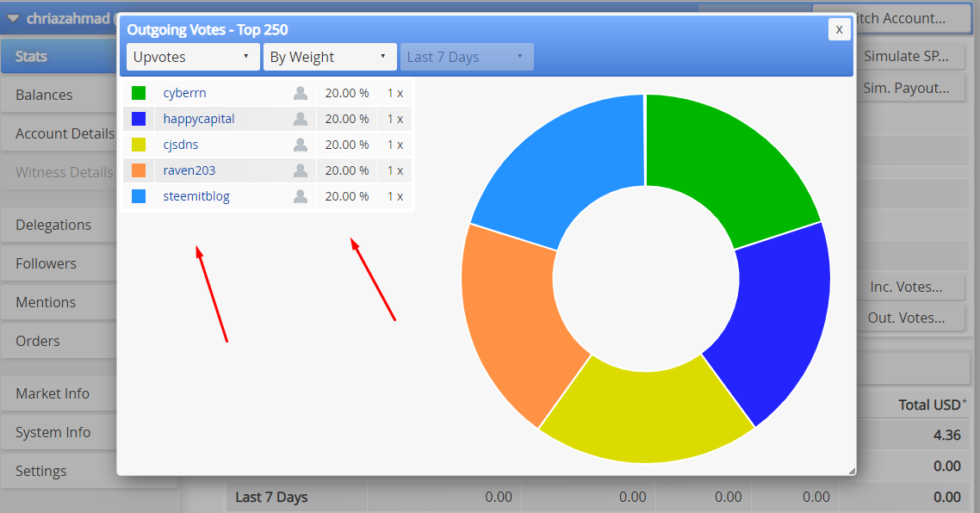980x513 pixels.
Task: Open the happycapital account link
Action: (x=199, y=119)
